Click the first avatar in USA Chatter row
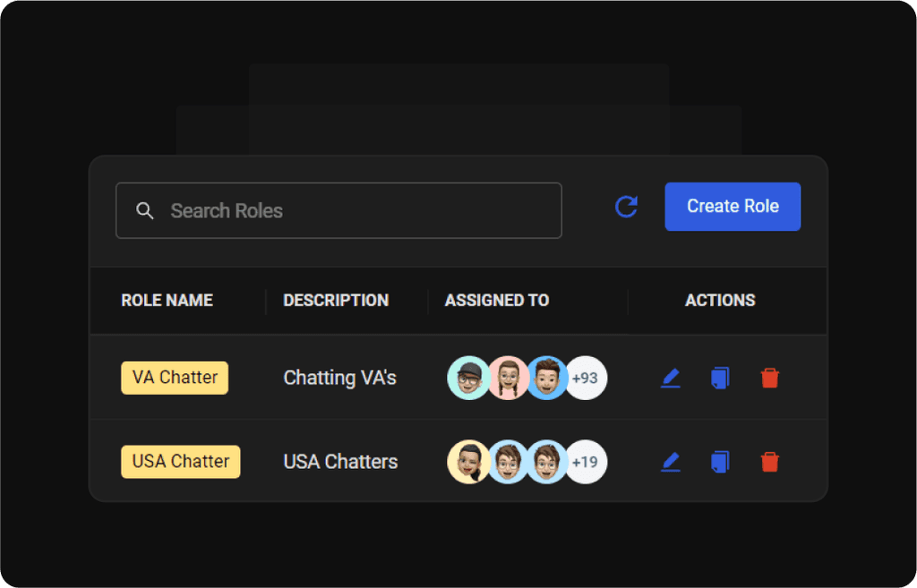917x588 pixels. (x=468, y=462)
